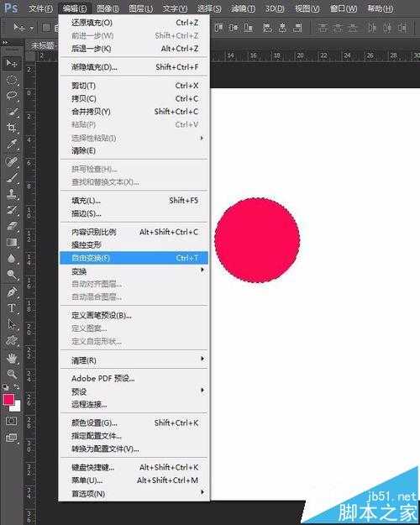Select the Zoom tool
Image resolution: width=420 pixels, height=525 pixels.
pos(12,374)
